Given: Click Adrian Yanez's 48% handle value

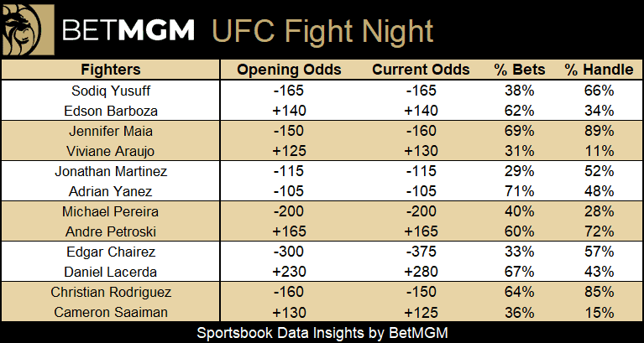Looking at the screenshot, I should 599,191.
